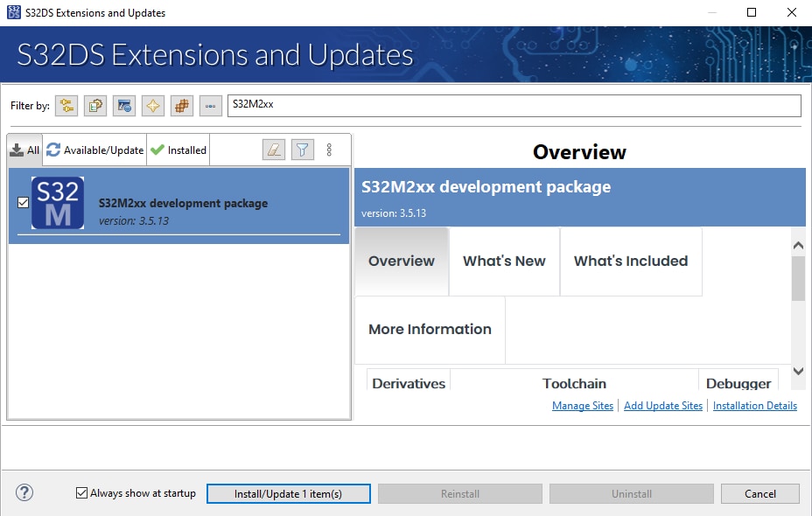
Task: Switch to the Available/Update tab
Action: point(94,150)
